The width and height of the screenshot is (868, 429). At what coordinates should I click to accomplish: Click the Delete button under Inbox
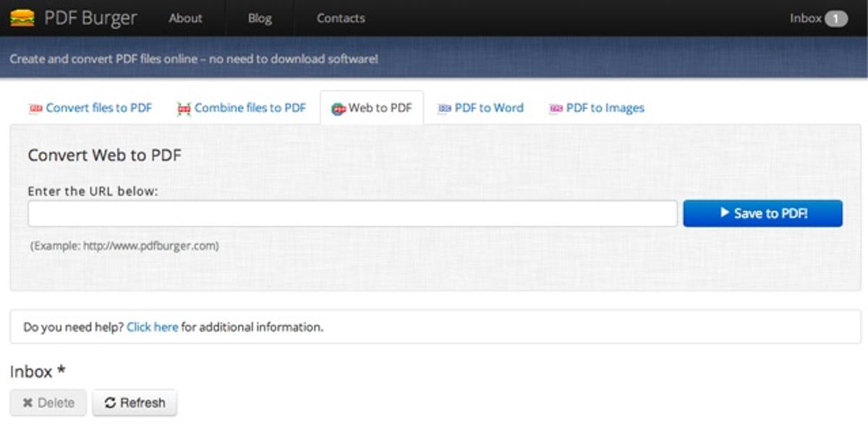[x=48, y=403]
